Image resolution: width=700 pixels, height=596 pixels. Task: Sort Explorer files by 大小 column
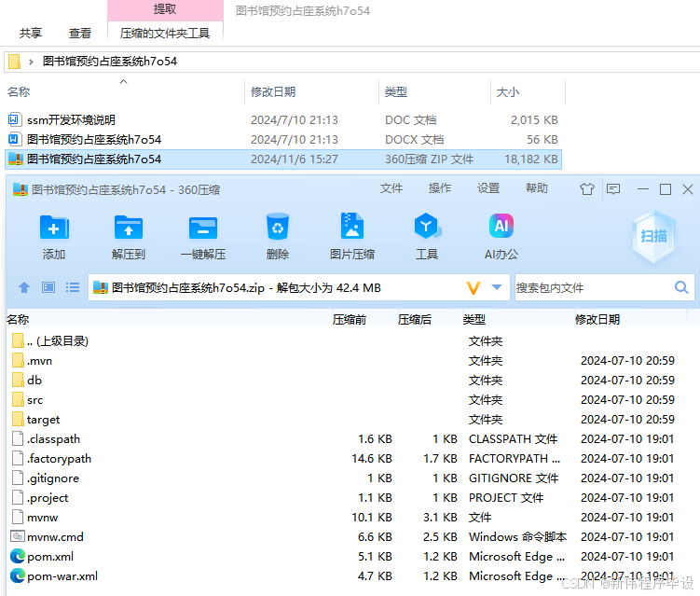[508, 92]
